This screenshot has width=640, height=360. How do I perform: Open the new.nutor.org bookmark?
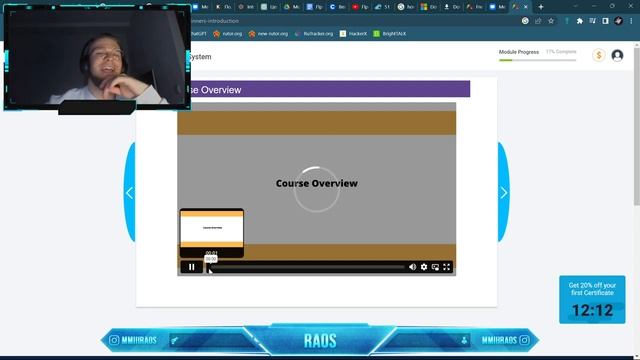point(269,34)
